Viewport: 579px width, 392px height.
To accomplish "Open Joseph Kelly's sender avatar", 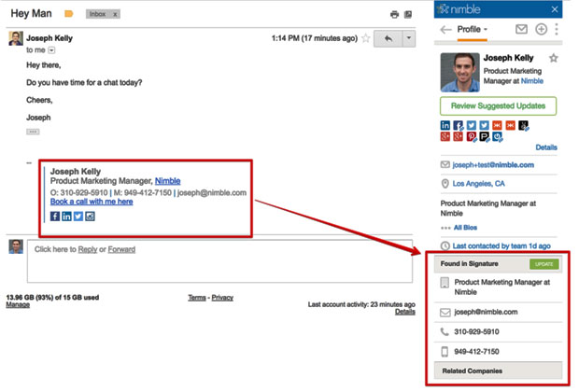I will 16,38.
